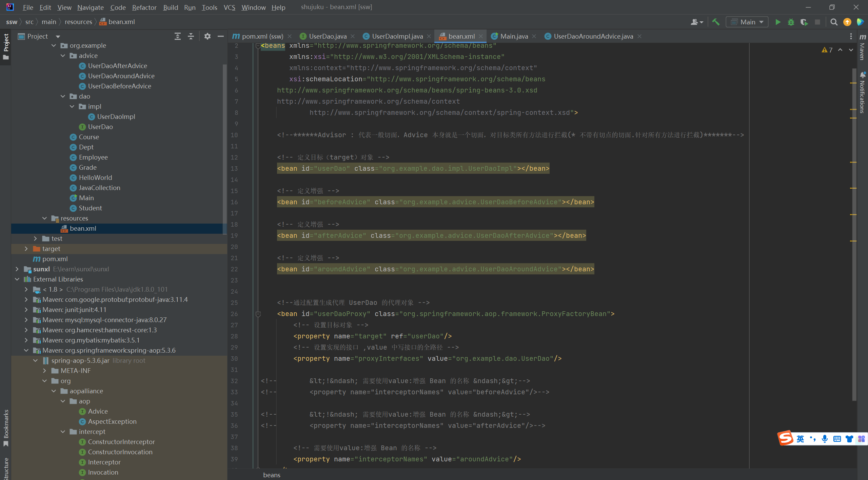Click Run with Coverage shield icon
This screenshot has height=480, width=868.
(x=804, y=22)
